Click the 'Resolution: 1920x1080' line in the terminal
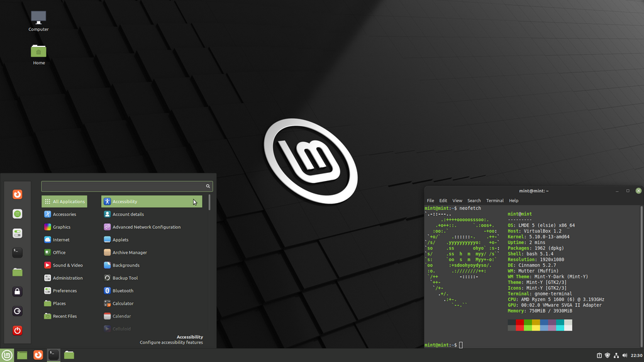 pyautogui.click(x=536, y=260)
